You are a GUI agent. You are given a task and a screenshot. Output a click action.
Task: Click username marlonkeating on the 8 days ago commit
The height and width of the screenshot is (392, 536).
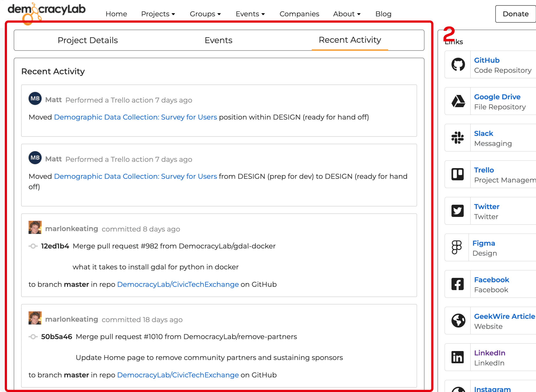pyautogui.click(x=72, y=229)
